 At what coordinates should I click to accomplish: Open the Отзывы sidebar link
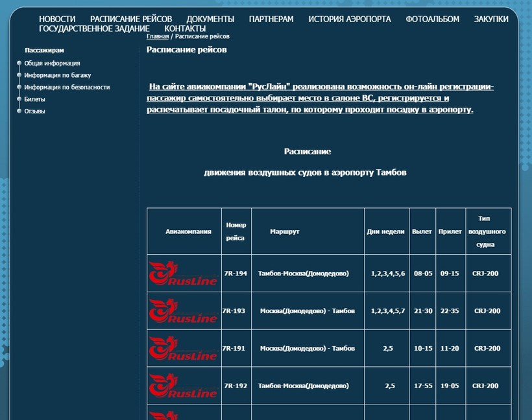pyautogui.click(x=34, y=111)
